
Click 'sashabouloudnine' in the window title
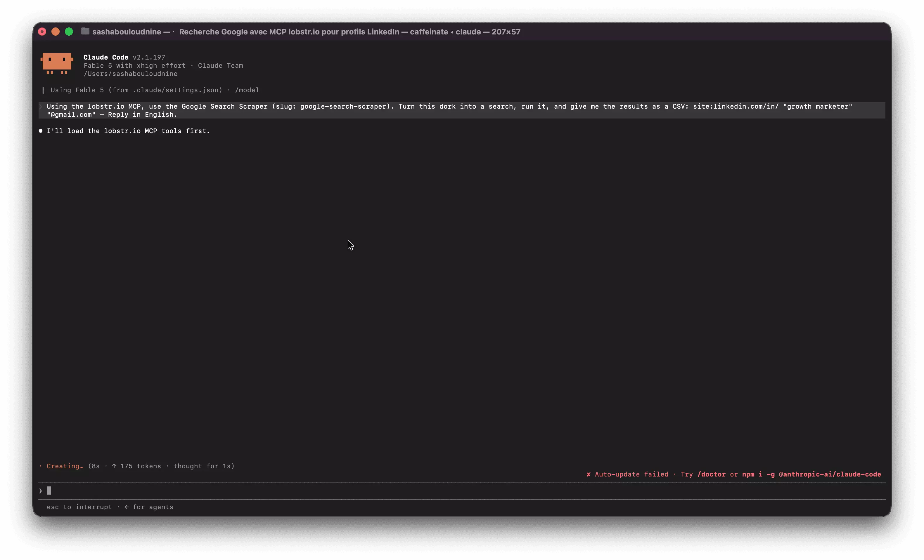click(x=127, y=32)
